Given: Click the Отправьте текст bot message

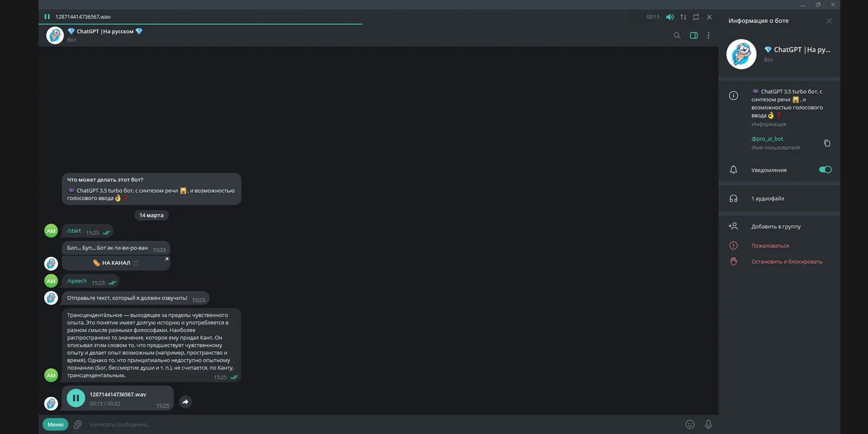Looking at the screenshot, I should click(x=135, y=298).
